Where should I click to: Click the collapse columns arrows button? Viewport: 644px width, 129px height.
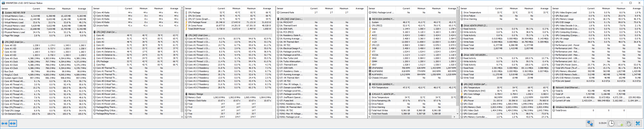[x=13, y=123]
